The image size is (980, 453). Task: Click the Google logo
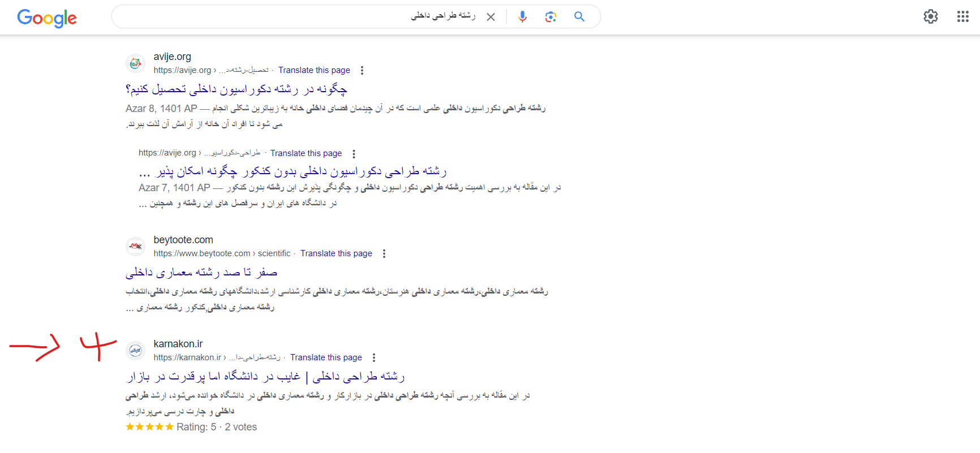[47, 18]
